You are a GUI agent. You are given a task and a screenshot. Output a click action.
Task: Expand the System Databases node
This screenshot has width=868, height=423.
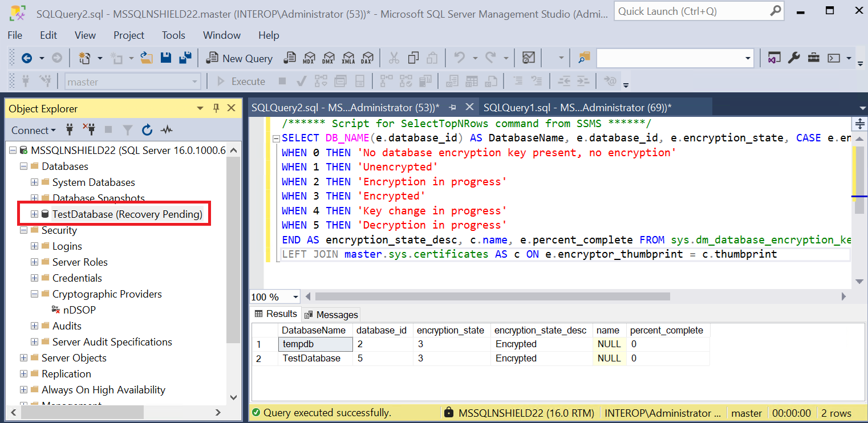[x=34, y=182]
